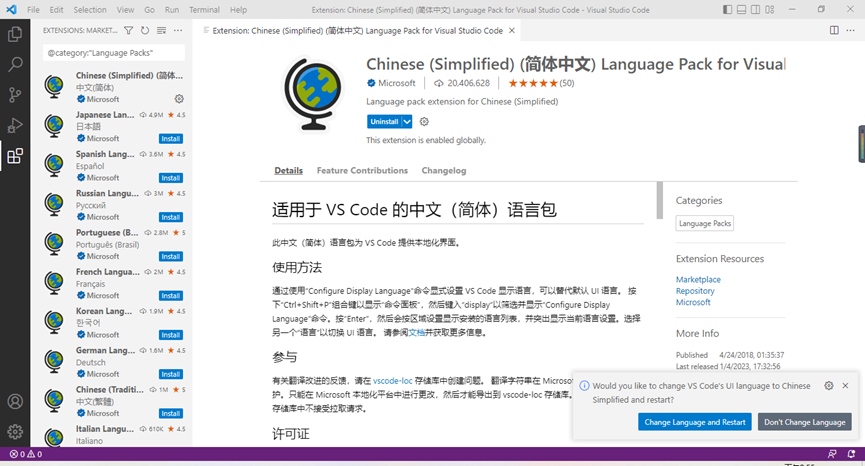Image resolution: width=865 pixels, height=466 pixels.
Task: Dismiss the language change notification
Action: (x=845, y=385)
